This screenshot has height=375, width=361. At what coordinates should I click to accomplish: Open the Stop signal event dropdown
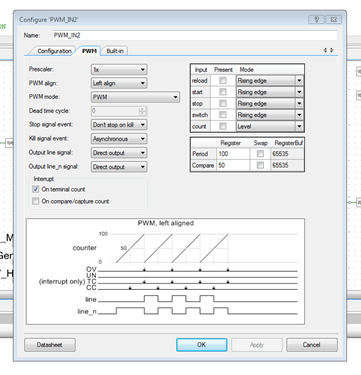click(119, 125)
